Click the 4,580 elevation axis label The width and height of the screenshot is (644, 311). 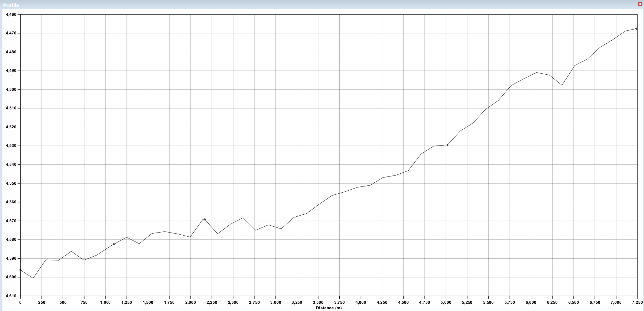[11, 240]
